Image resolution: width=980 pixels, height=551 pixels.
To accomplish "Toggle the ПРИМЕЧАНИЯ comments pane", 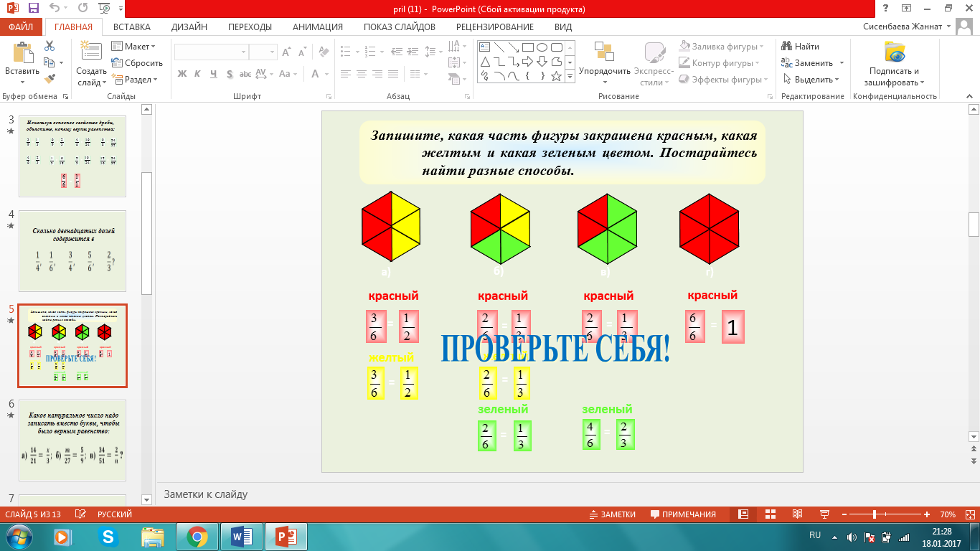I will (x=683, y=514).
